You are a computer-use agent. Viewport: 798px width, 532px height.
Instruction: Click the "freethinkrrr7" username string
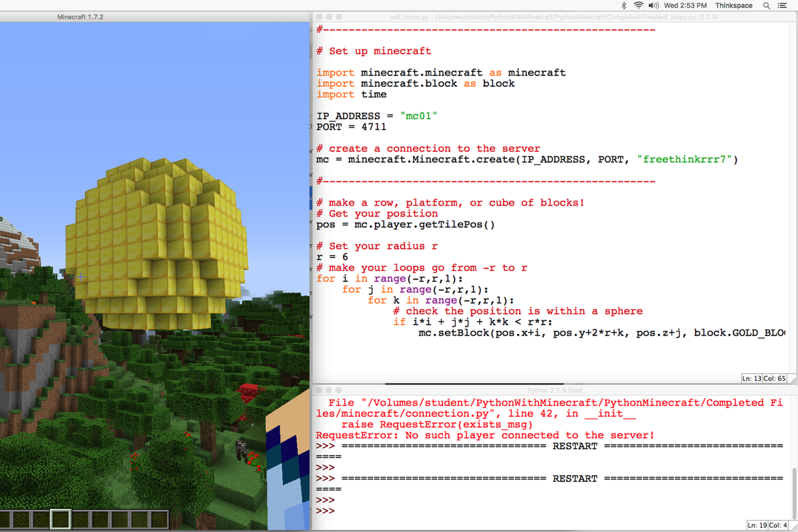(x=685, y=160)
